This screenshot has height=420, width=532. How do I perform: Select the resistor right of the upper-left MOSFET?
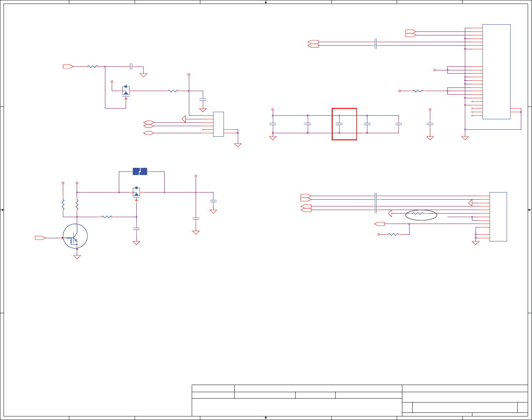tap(173, 91)
